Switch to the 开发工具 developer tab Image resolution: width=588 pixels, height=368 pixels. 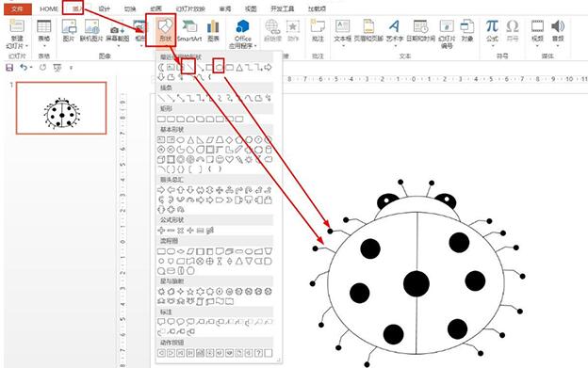click(282, 8)
